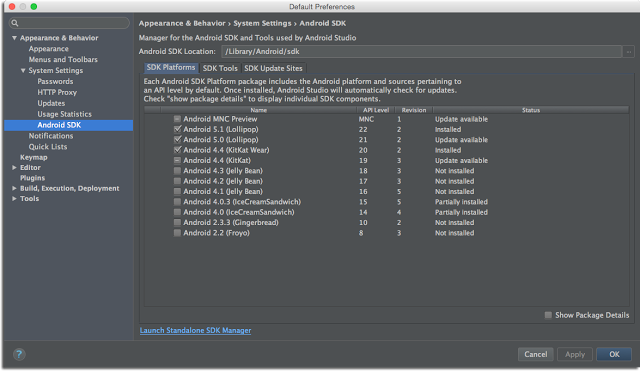Select Appearance in the sidebar
Viewport: 640px width, 371px height.
(x=49, y=49)
